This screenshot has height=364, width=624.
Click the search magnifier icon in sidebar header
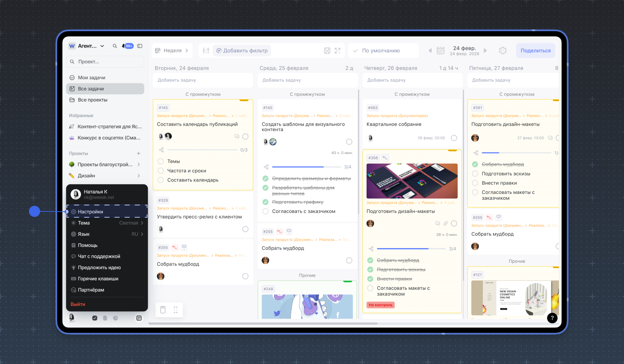115,46
